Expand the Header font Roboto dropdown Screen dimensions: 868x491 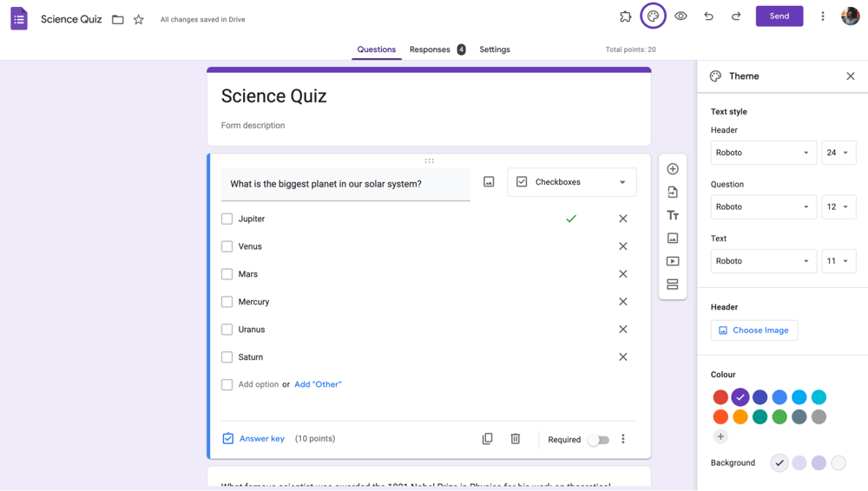click(x=763, y=153)
